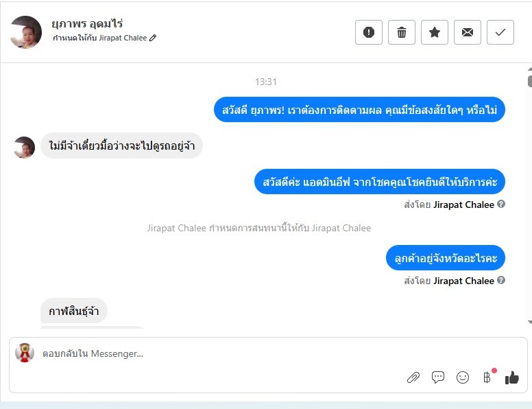Click customer name ยุภาพร อุดมไร่
The height and width of the screenshot is (409, 532).
(88, 24)
